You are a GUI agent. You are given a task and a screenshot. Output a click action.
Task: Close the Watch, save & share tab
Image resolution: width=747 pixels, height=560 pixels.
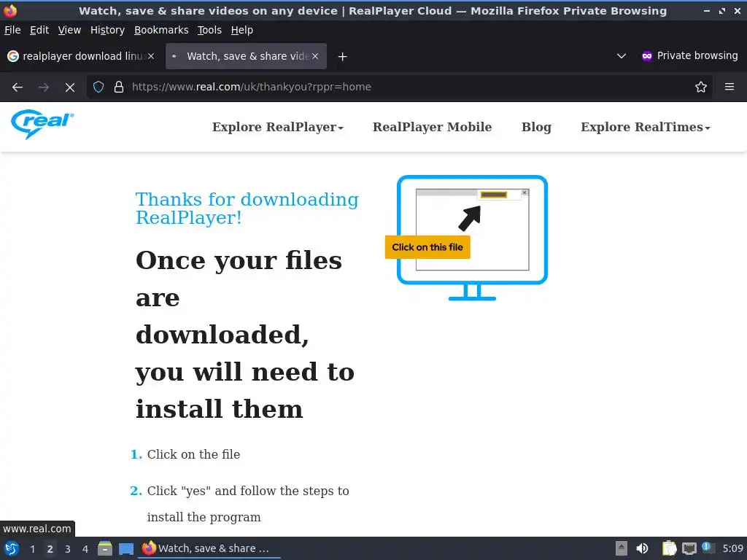click(x=315, y=56)
